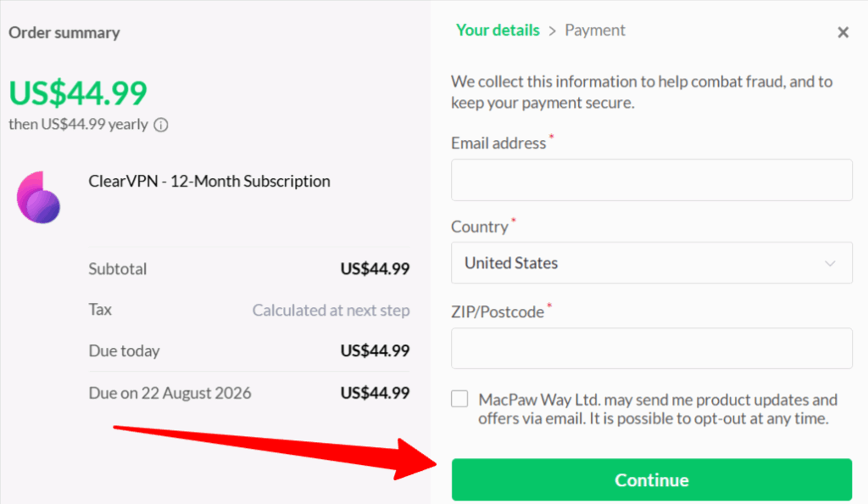Click the breadcrumb arrow between steps

(552, 31)
